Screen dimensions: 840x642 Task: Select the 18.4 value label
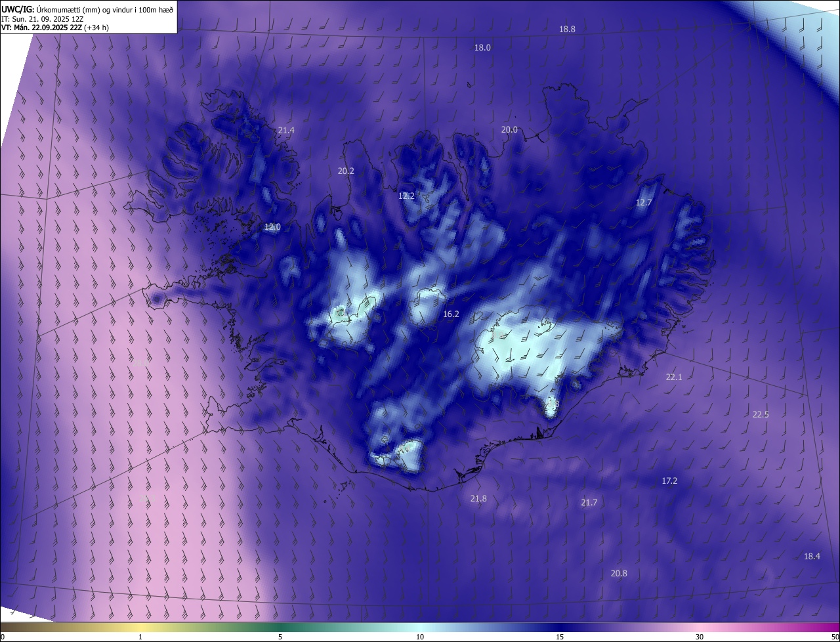(812, 557)
